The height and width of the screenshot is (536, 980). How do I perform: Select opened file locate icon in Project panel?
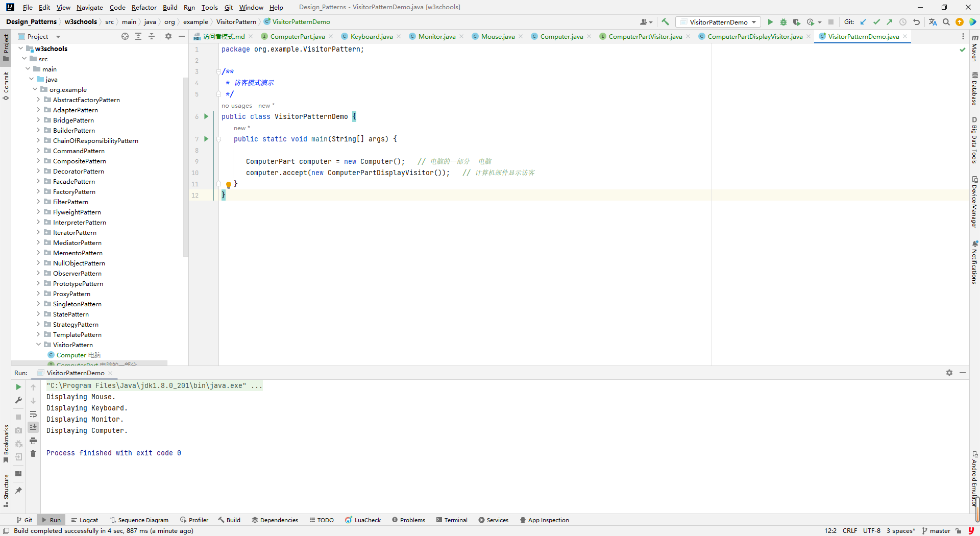pos(125,36)
